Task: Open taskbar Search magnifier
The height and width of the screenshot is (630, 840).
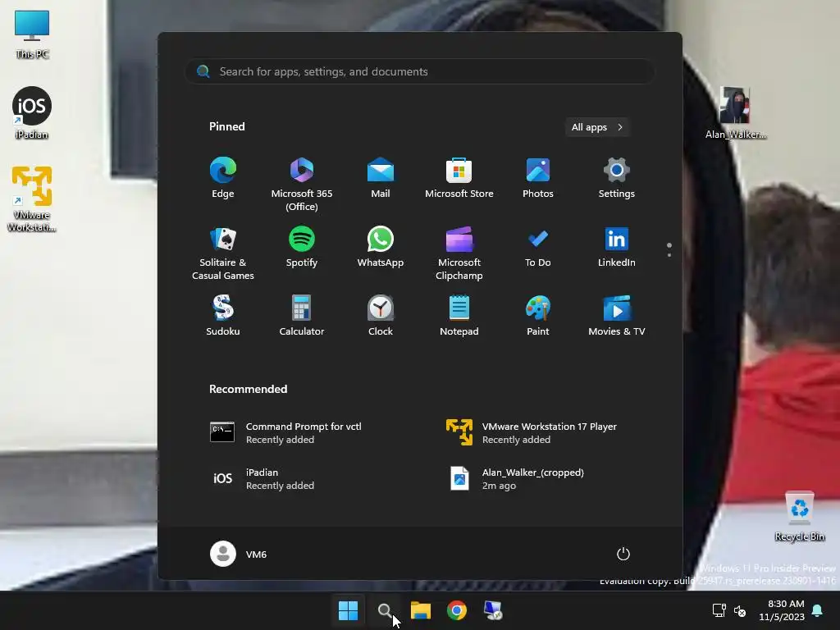Action: click(385, 610)
